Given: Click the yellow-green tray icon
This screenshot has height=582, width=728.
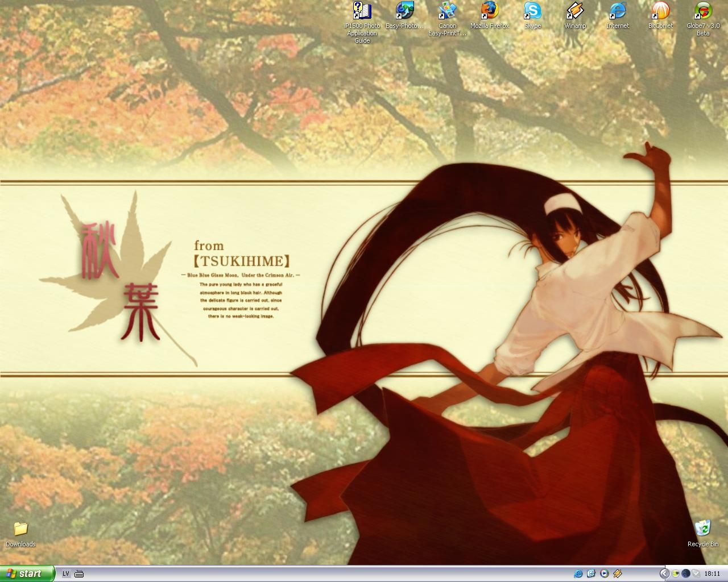Looking at the screenshot, I should [676, 573].
